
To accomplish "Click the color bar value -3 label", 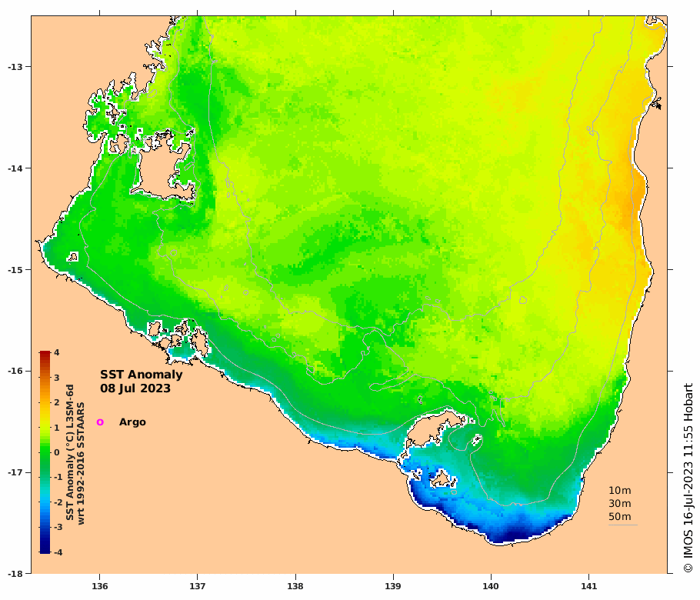I will coord(58,527).
